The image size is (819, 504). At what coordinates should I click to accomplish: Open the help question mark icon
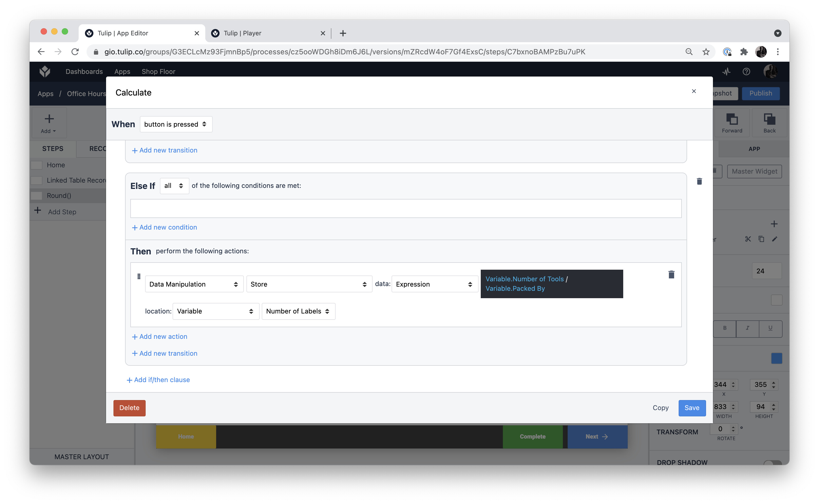coord(746,71)
